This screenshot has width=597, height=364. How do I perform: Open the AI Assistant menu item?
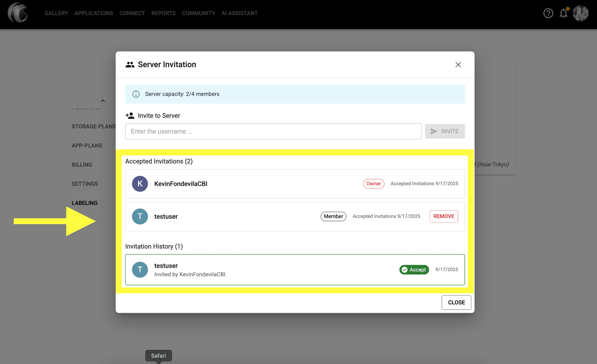tap(239, 13)
